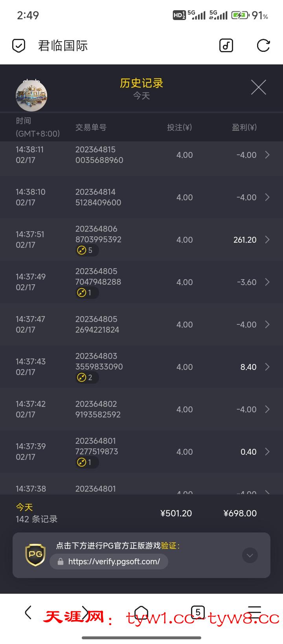This screenshot has height=644, width=283.
Task: Go back with browser back arrow
Action: click(x=28, y=612)
